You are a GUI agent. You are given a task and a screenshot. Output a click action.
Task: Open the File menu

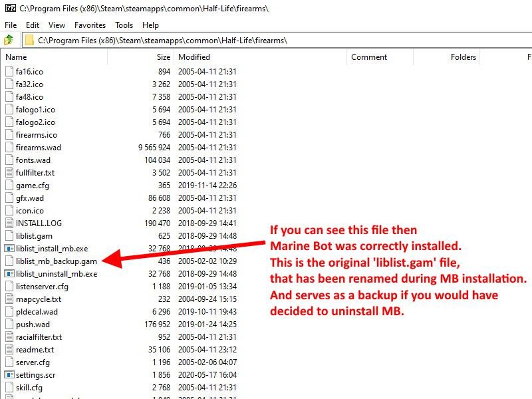coord(11,25)
